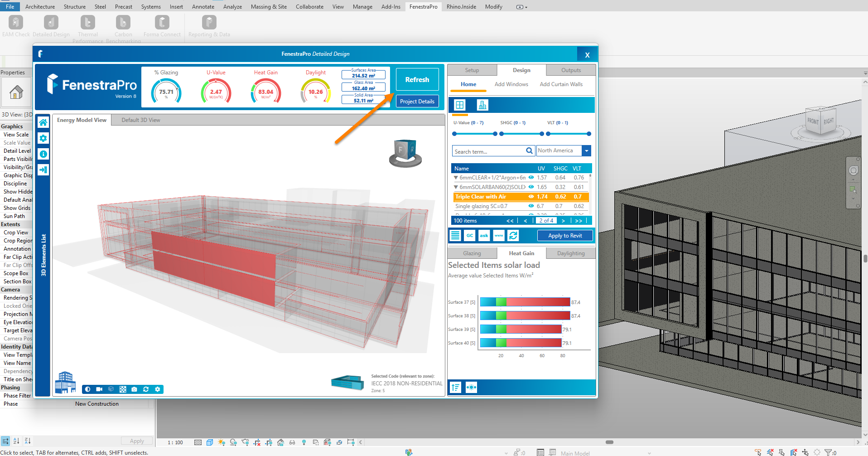
Task: Toggle categorized properties sort icon
Action: click(5, 441)
